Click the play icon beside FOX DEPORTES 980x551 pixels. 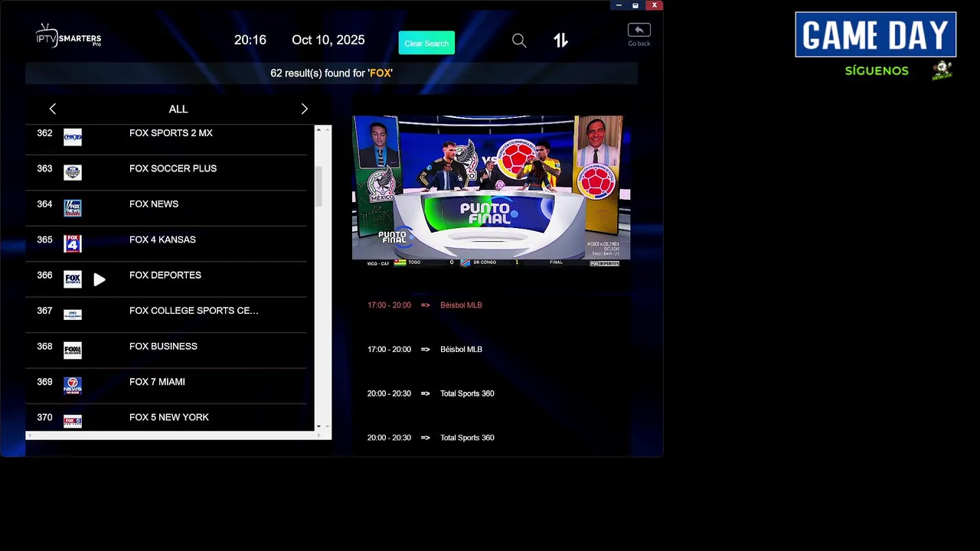100,280
